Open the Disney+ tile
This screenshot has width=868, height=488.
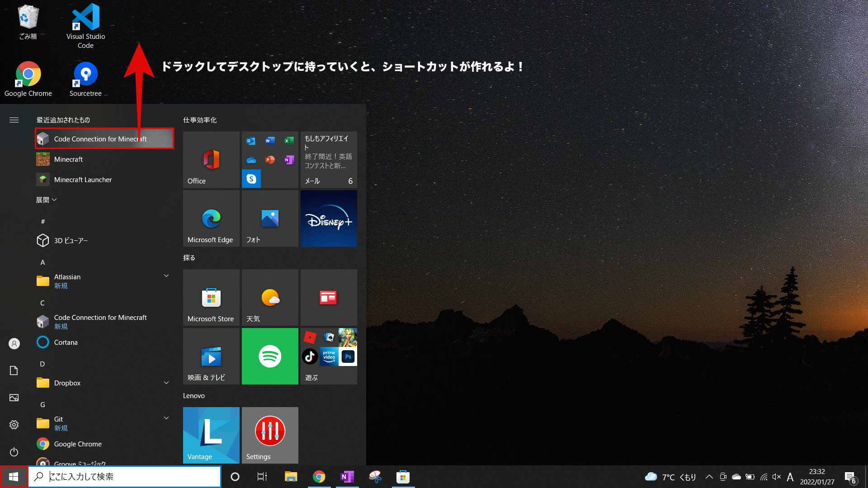[x=329, y=218]
